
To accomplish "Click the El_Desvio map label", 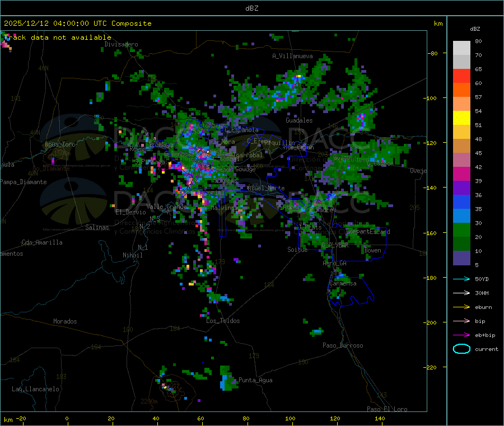I will pyautogui.click(x=130, y=212).
